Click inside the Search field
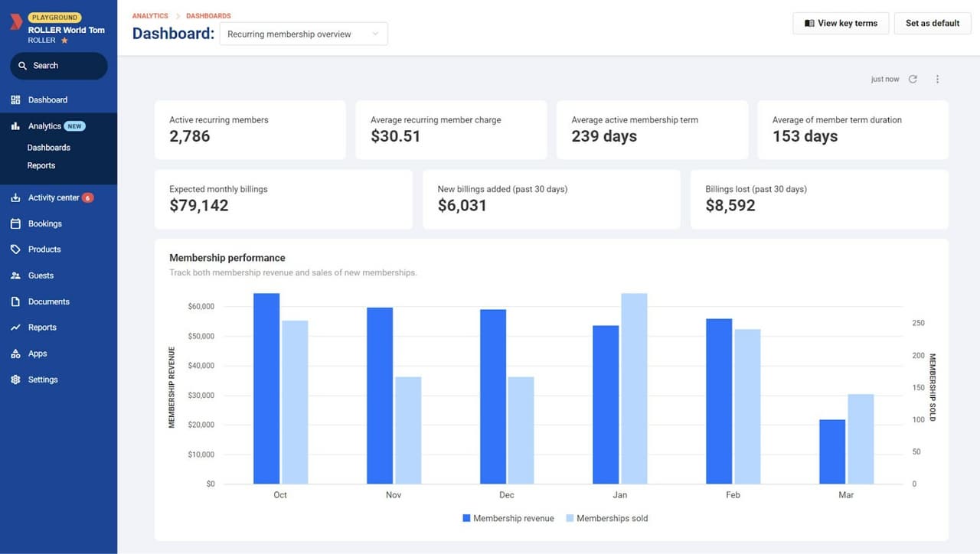Viewport: 980px width, 554px height. tap(58, 66)
